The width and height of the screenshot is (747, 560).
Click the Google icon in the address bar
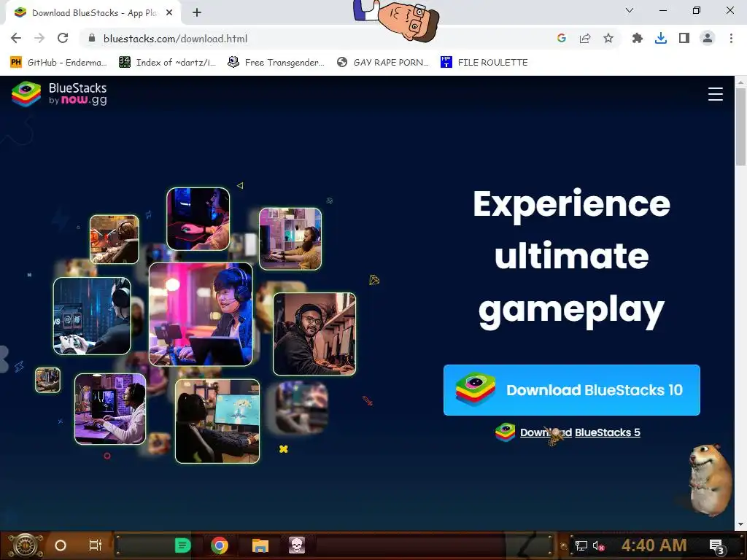point(562,38)
